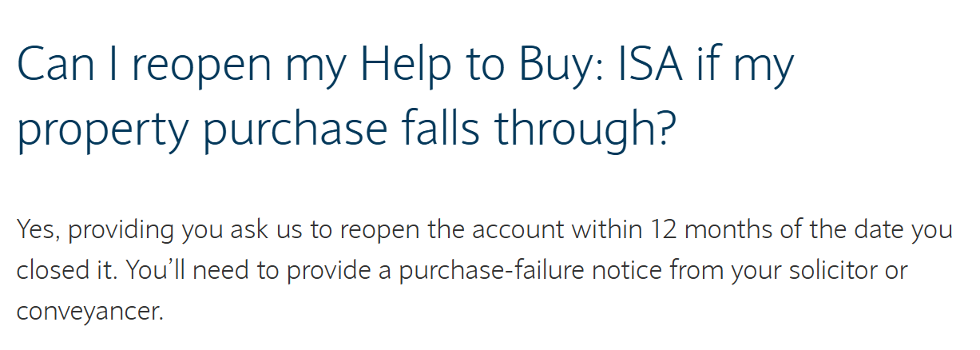The width and height of the screenshot is (980, 350).
Task: Click the heading's second line "property purchase falls through?"
Action: tap(341, 130)
